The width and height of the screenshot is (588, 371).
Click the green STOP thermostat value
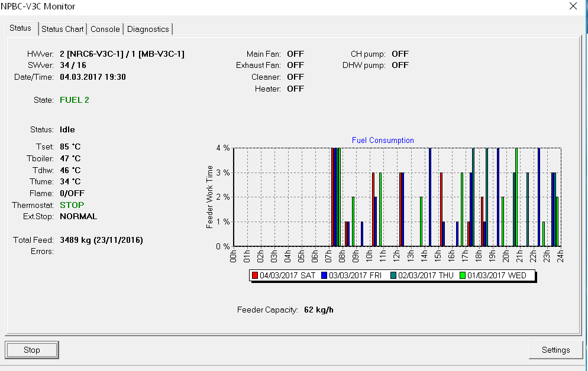(72, 205)
